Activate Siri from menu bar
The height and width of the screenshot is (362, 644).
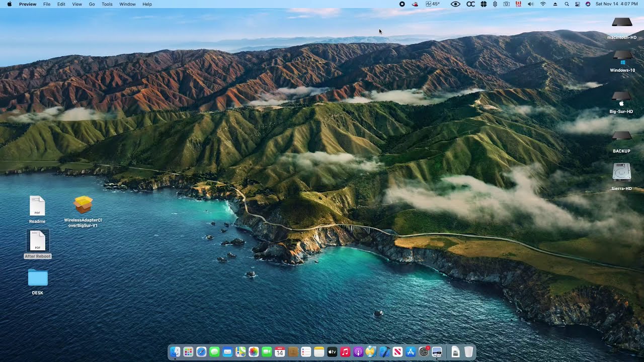588,4
